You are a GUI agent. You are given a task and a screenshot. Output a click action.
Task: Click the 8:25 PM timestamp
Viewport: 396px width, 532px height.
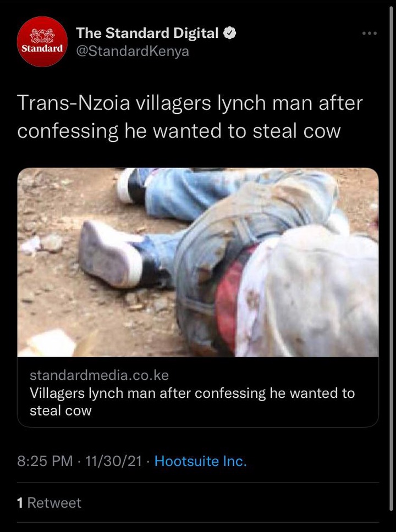coord(45,461)
